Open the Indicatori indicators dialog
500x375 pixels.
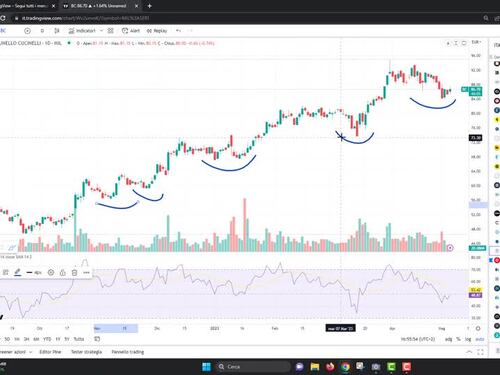pyautogui.click(x=82, y=31)
